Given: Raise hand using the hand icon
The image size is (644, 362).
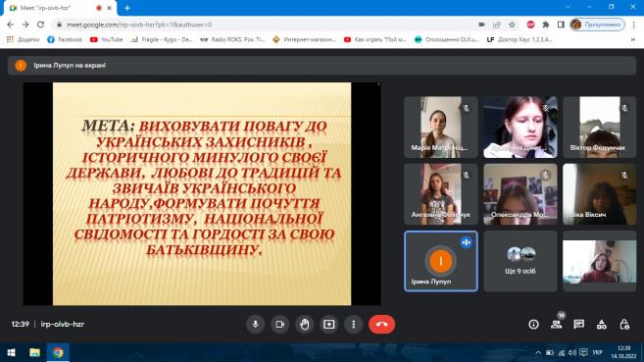Looking at the screenshot, I should click(304, 324).
